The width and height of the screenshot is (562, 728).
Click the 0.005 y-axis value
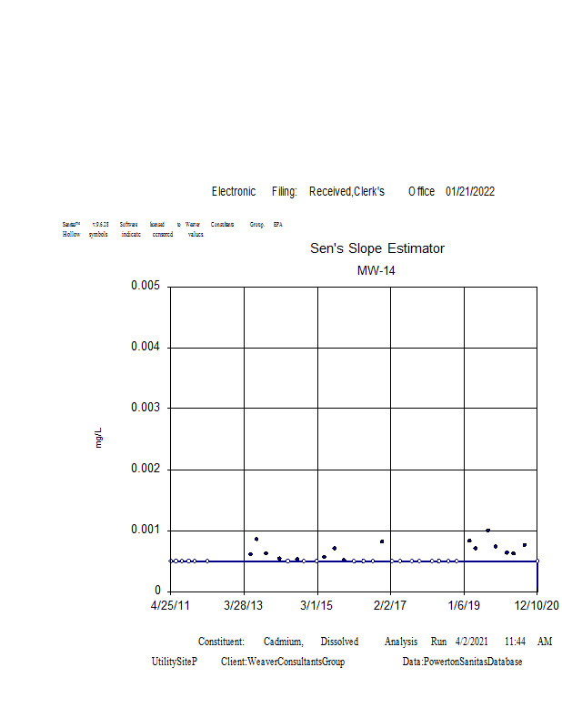pos(146,286)
